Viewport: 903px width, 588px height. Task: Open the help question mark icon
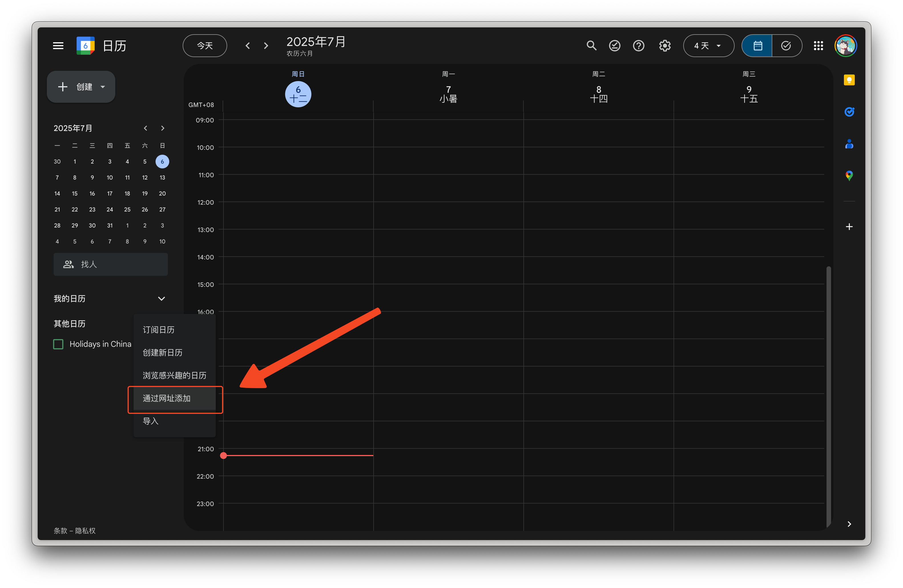point(638,45)
